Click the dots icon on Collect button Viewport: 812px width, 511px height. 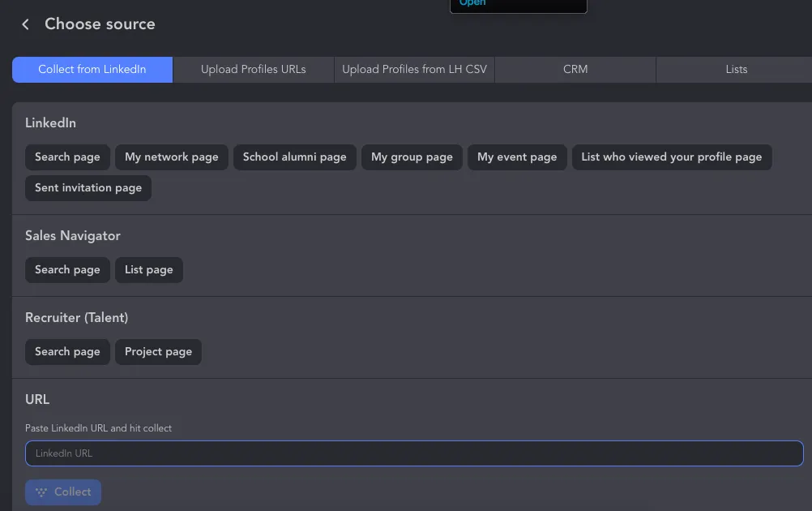pyautogui.click(x=41, y=492)
